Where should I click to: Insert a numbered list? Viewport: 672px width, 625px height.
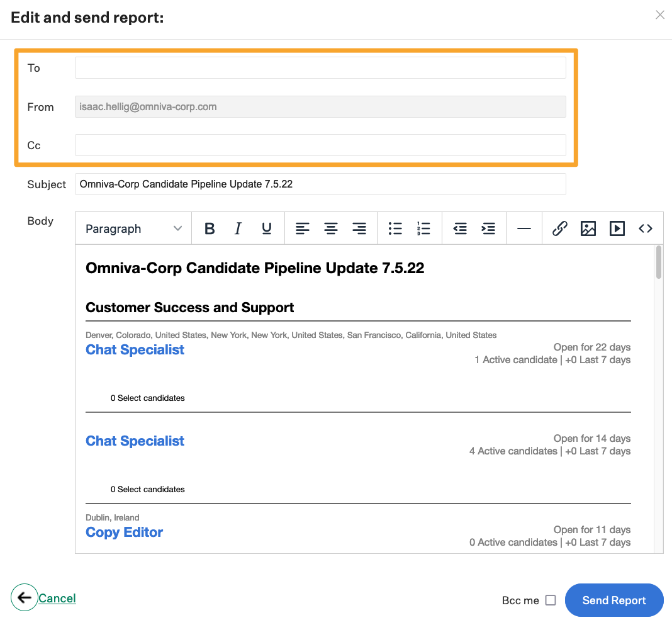423,228
